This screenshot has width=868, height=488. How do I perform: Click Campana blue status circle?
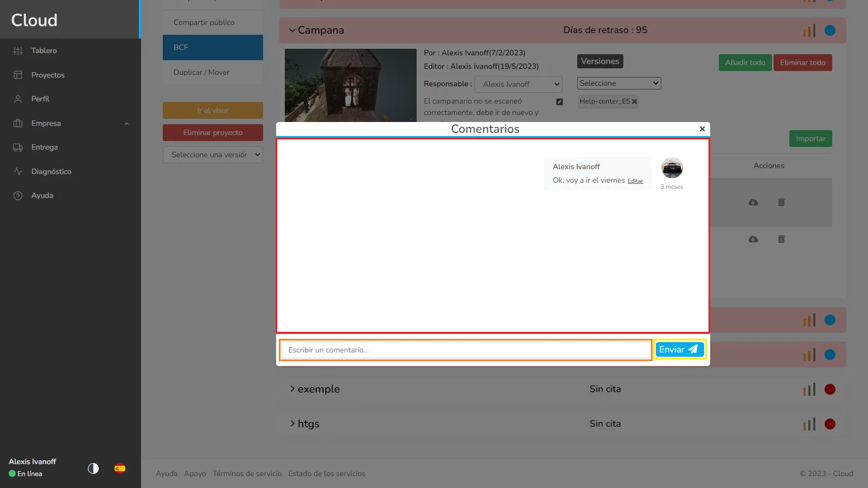coord(830,30)
